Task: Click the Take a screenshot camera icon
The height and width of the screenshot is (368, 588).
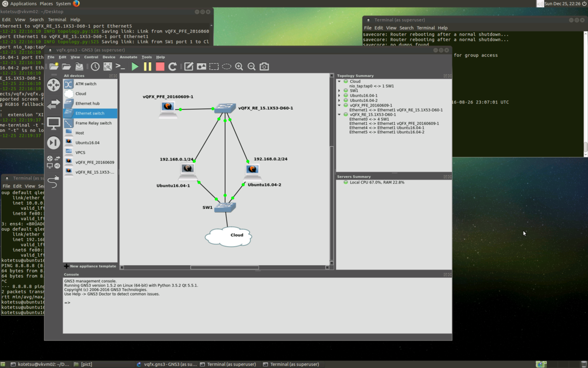Action: (264, 67)
